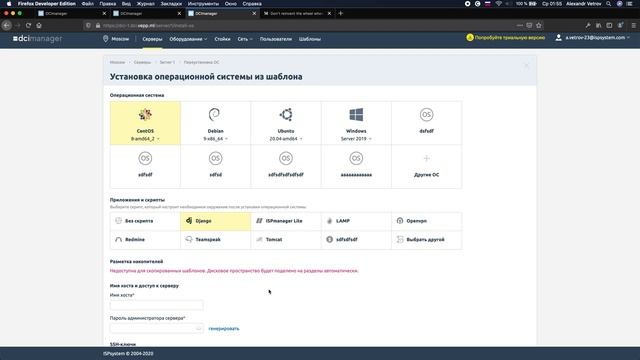
Task: Select the Без скрипта script option
Action: click(x=145, y=221)
